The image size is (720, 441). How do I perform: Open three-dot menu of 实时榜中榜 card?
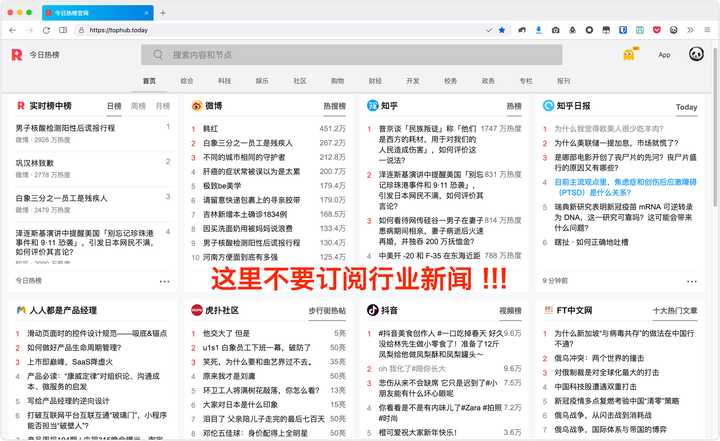tap(164, 281)
